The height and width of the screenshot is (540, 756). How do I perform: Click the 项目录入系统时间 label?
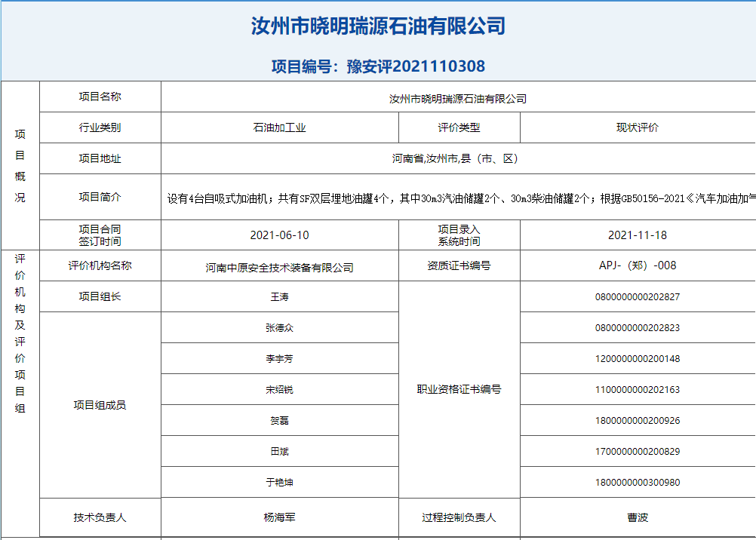[x=459, y=235]
